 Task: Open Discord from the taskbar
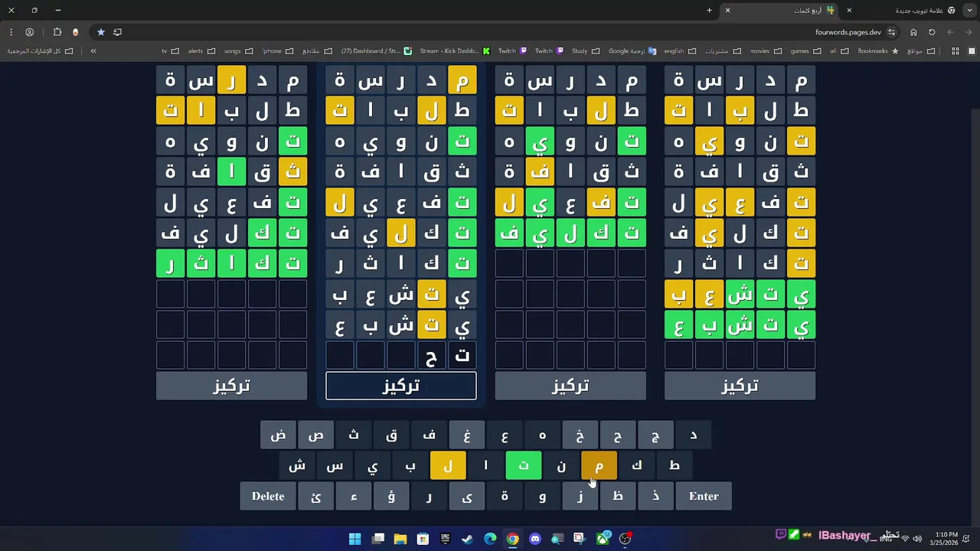click(x=535, y=539)
